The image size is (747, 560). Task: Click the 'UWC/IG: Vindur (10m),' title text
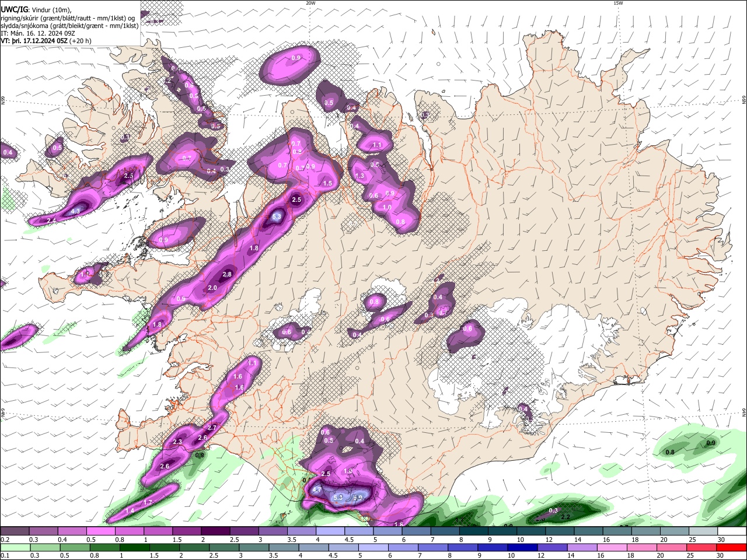coord(36,10)
